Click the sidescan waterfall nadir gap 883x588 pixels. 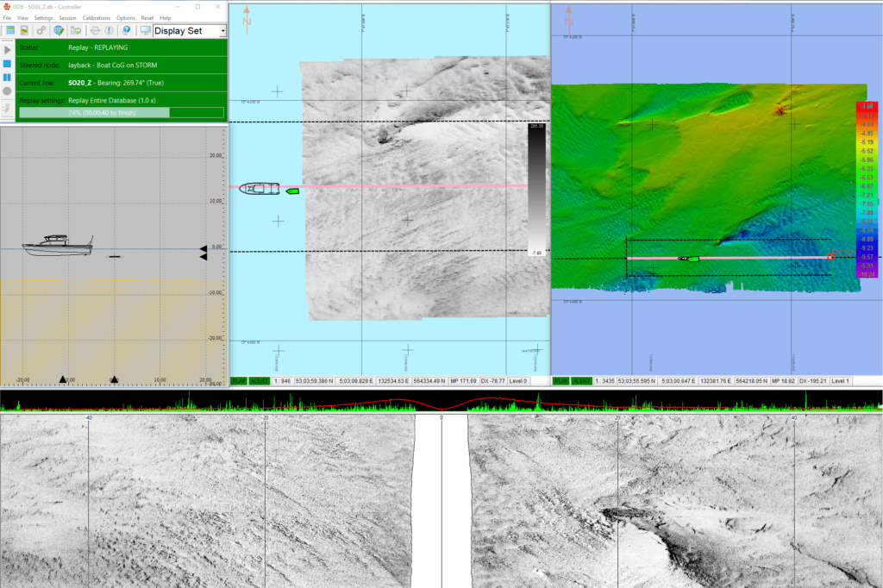coord(441,501)
